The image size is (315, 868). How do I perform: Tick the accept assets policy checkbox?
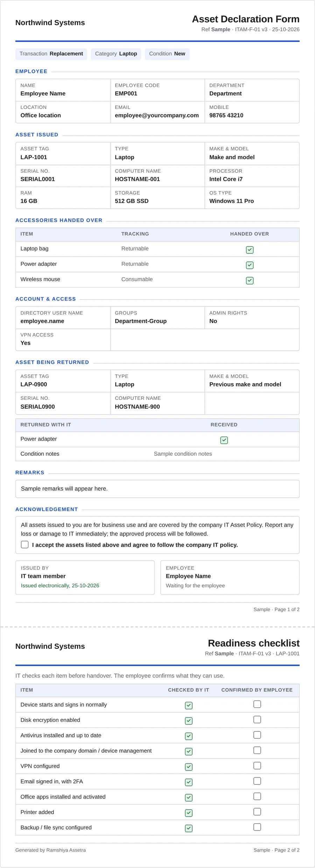24,545
